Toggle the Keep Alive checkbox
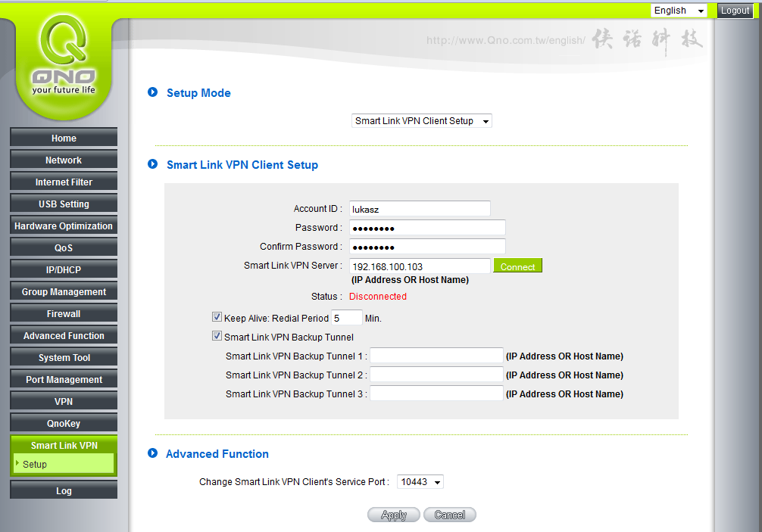762x532 pixels. pyautogui.click(x=217, y=317)
